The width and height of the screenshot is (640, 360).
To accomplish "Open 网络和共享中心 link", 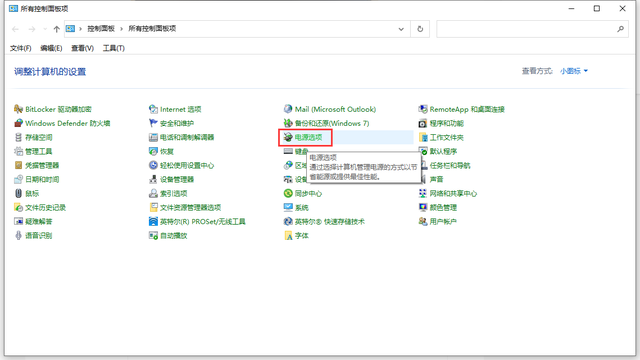I will (x=453, y=193).
